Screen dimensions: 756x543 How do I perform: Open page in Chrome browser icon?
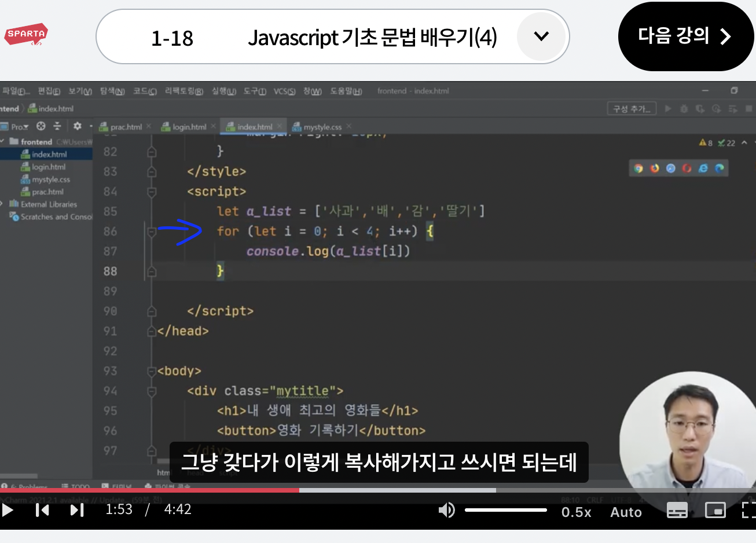click(x=638, y=168)
